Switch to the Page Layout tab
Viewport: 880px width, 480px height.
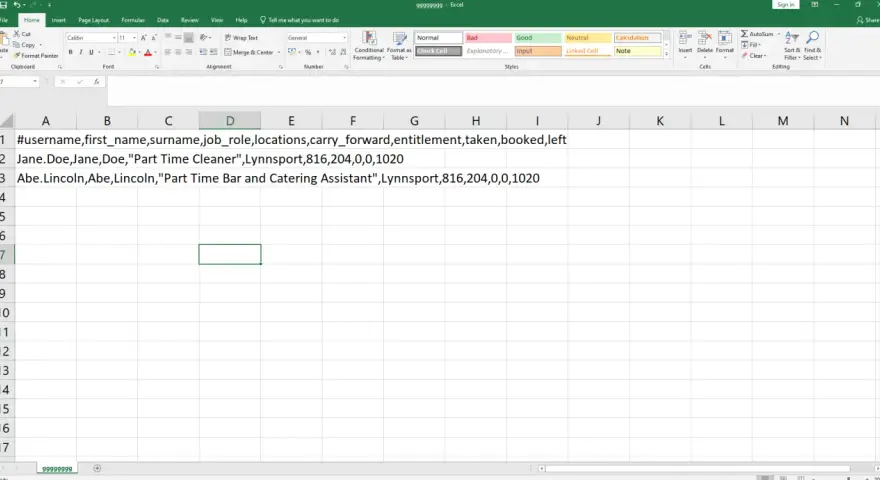(93, 20)
